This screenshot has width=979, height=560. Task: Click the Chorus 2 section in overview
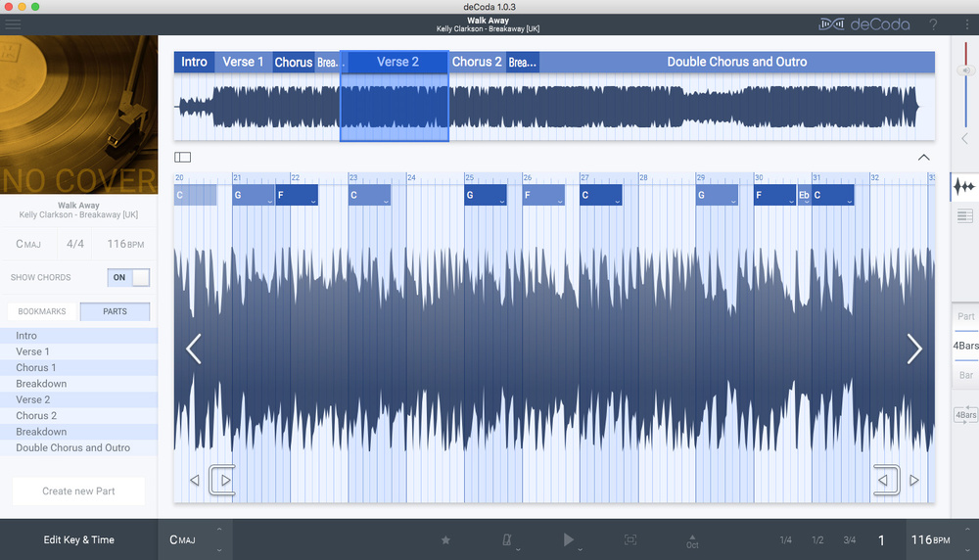pyautogui.click(x=477, y=62)
